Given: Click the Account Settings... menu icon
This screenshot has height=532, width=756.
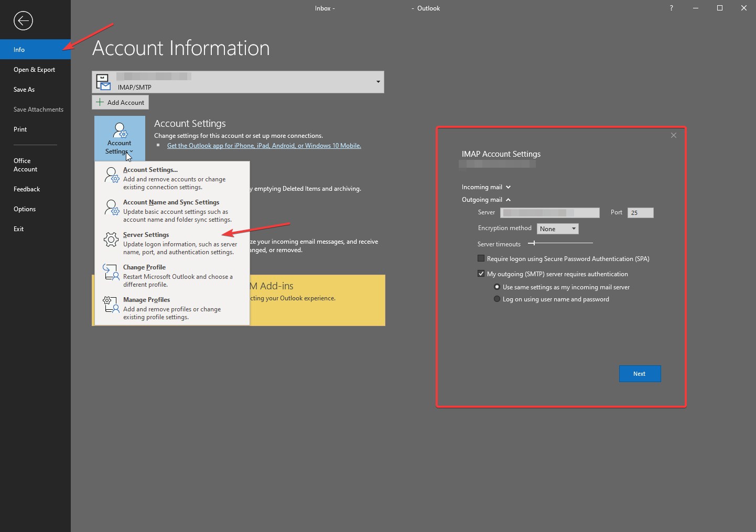Looking at the screenshot, I should click(x=112, y=175).
